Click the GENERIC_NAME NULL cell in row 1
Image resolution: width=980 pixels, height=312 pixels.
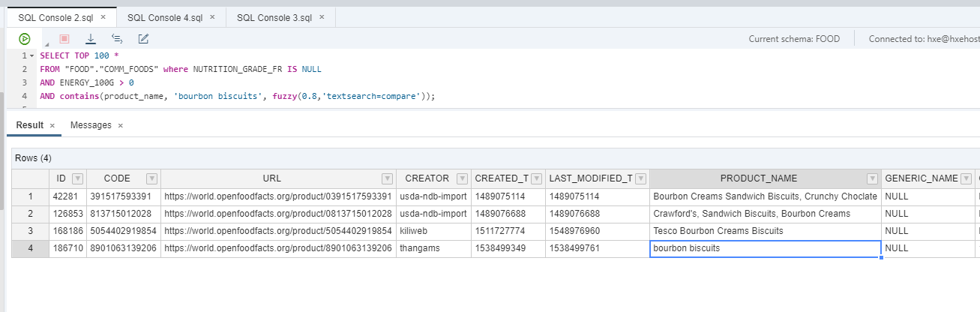click(927, 196)
